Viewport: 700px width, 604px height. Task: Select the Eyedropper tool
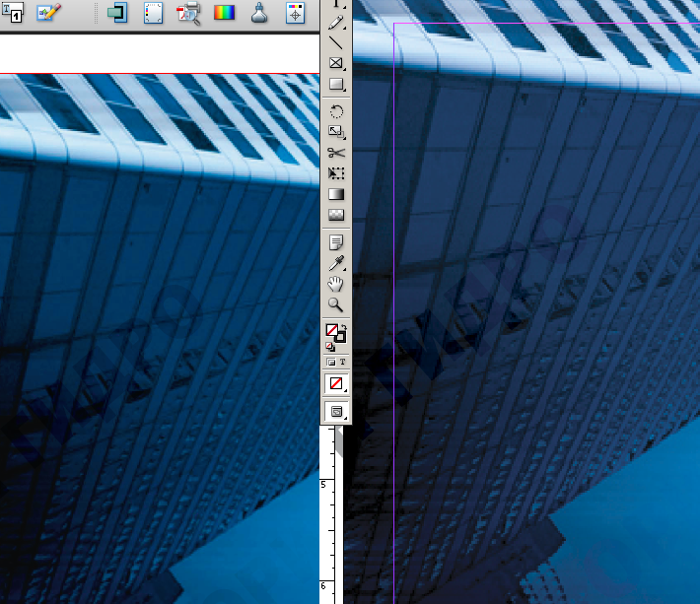[x=336, y=263]
